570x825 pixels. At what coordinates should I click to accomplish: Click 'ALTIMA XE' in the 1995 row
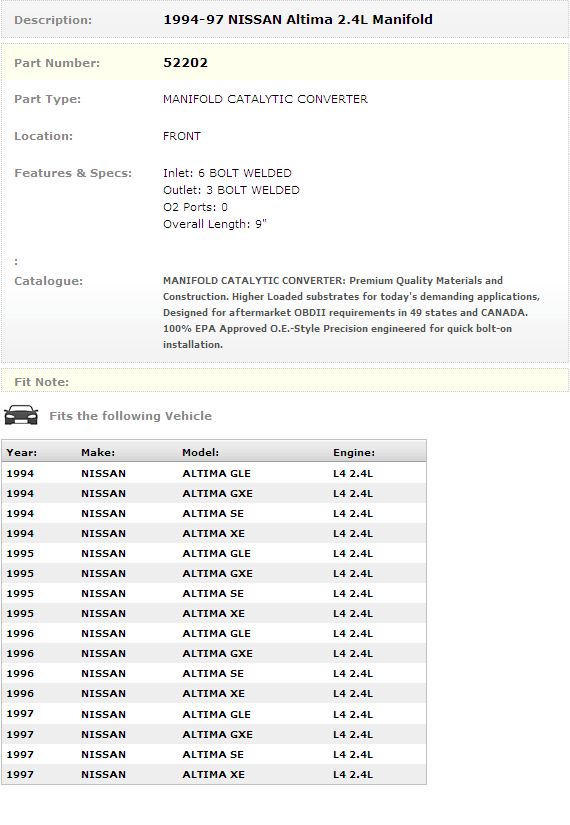[214, 613]
